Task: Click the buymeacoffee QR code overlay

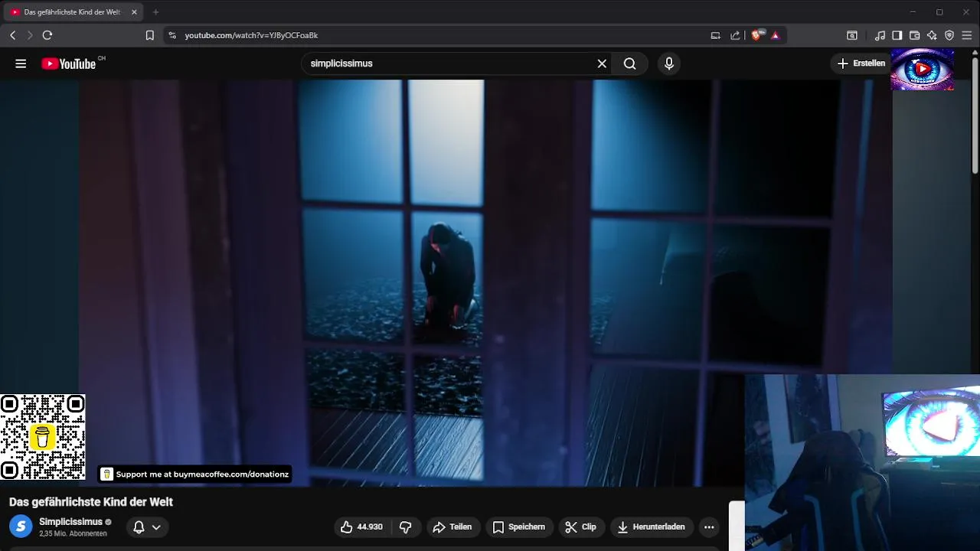Action: (x=43, y=437)
